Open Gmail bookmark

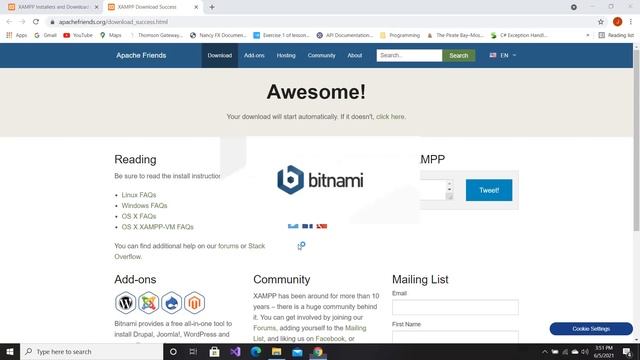coord(45,35)
